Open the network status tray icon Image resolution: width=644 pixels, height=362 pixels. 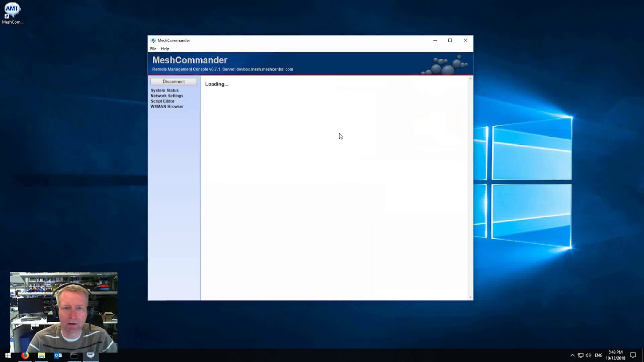point(580,355)
